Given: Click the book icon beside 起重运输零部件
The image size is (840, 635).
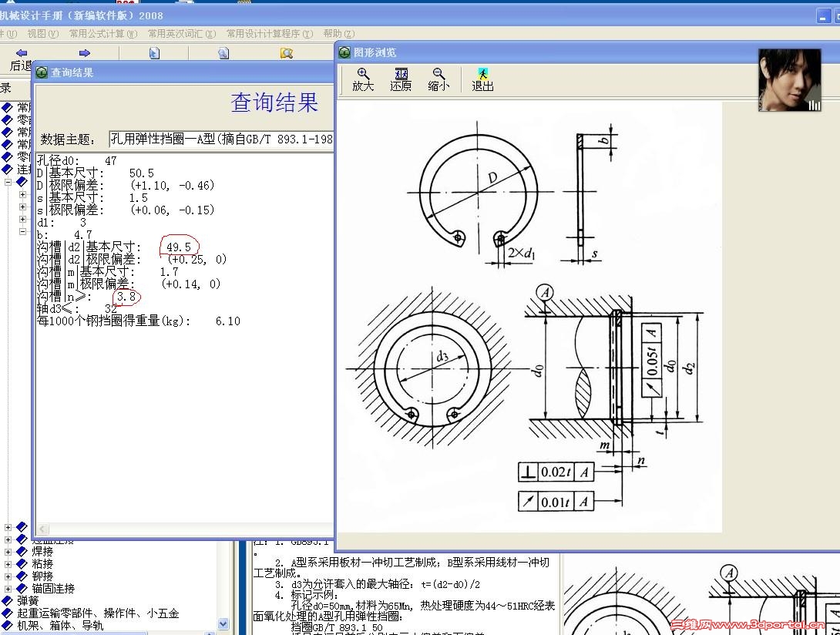Looking at the screenshot, I should [7, 613].
